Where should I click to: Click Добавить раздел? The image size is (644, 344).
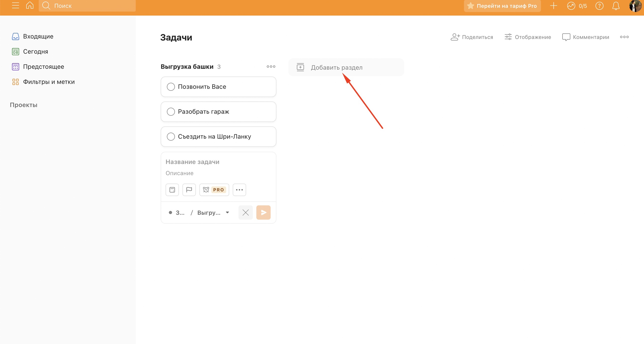(346, 67)
